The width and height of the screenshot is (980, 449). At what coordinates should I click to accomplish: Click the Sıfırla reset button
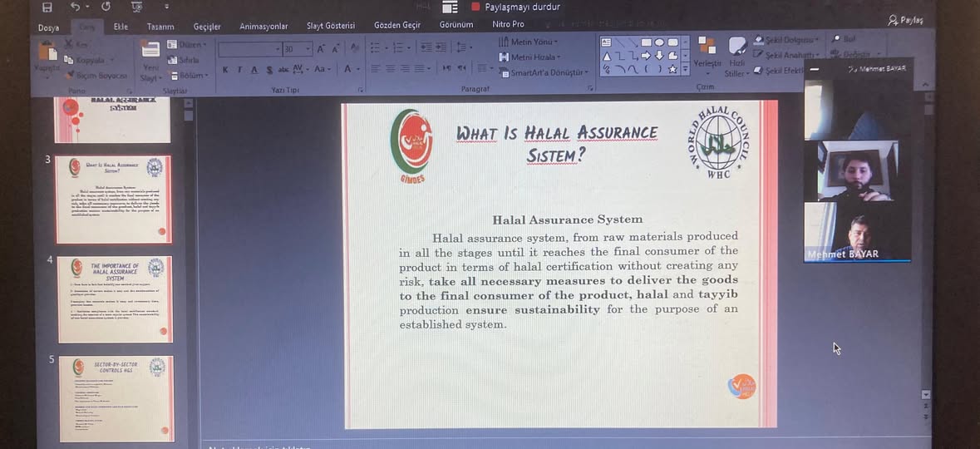[183, 60]
